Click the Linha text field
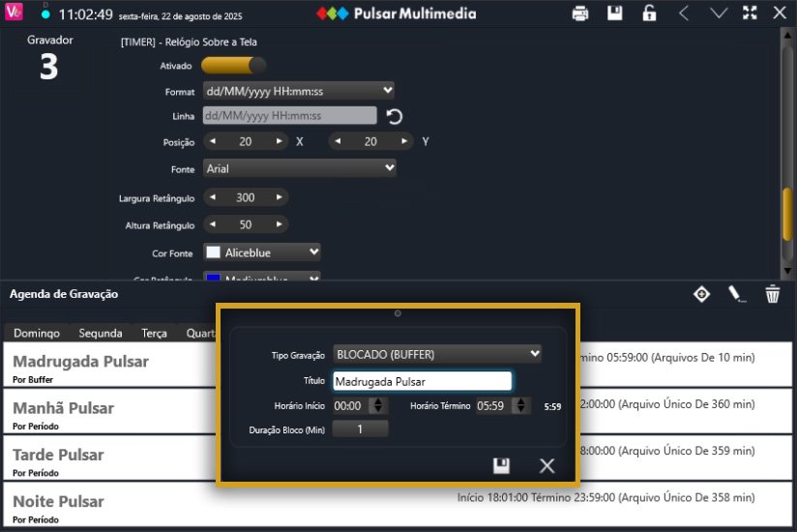The width and height of the screenshot is (797, 532). pyautogui.click(x=290, y=115)
